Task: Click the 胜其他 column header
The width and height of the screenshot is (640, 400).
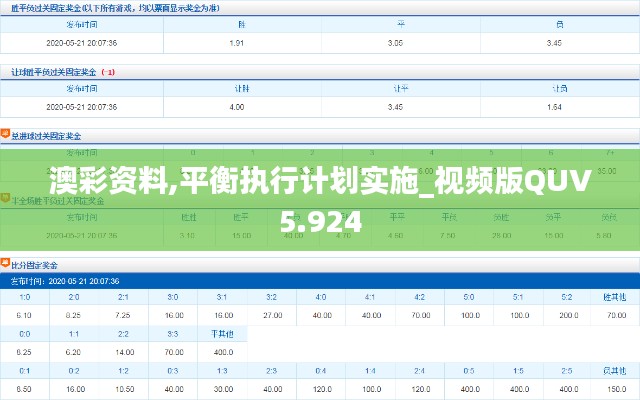Action: coord(613,297)
